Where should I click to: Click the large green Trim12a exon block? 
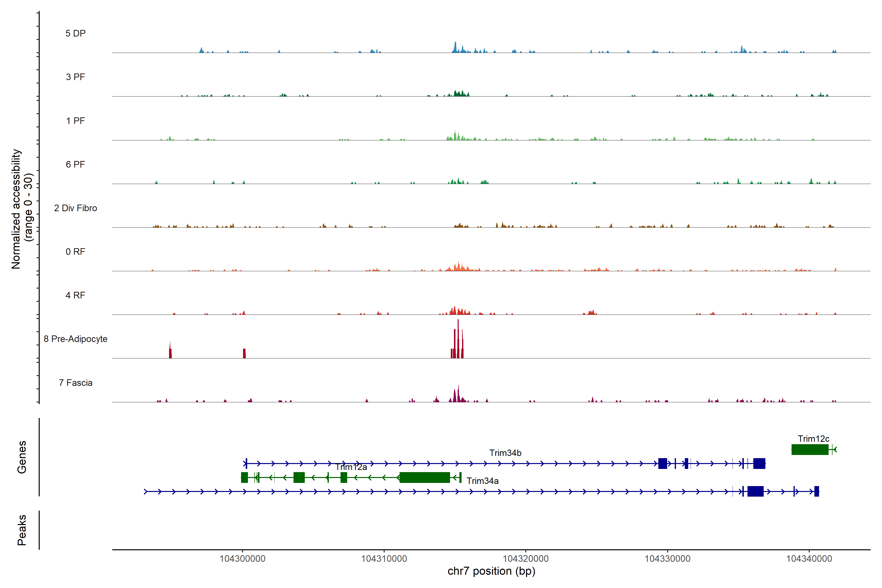tap(425, 477)
